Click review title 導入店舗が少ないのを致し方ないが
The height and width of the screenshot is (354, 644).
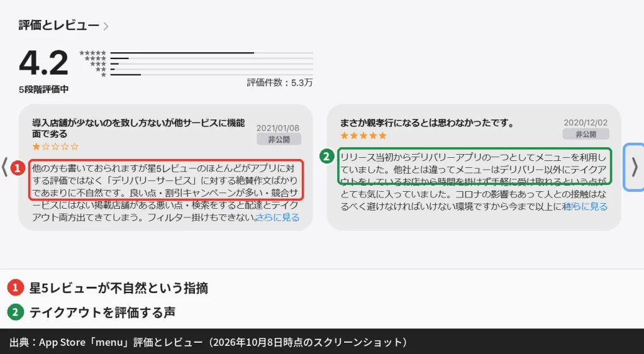coord(138,128)
